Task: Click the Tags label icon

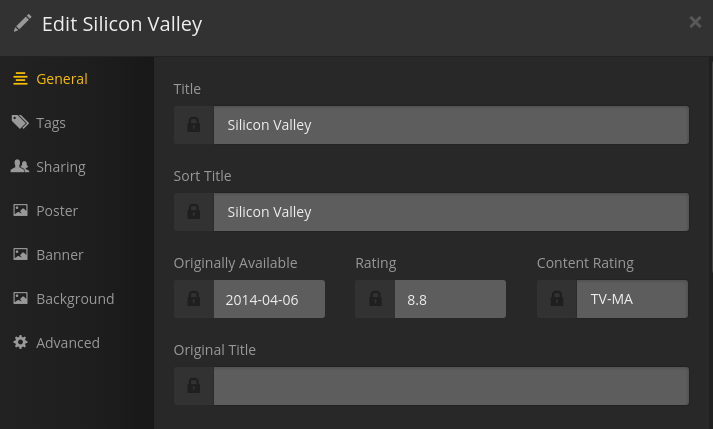Action: point(20,123)
